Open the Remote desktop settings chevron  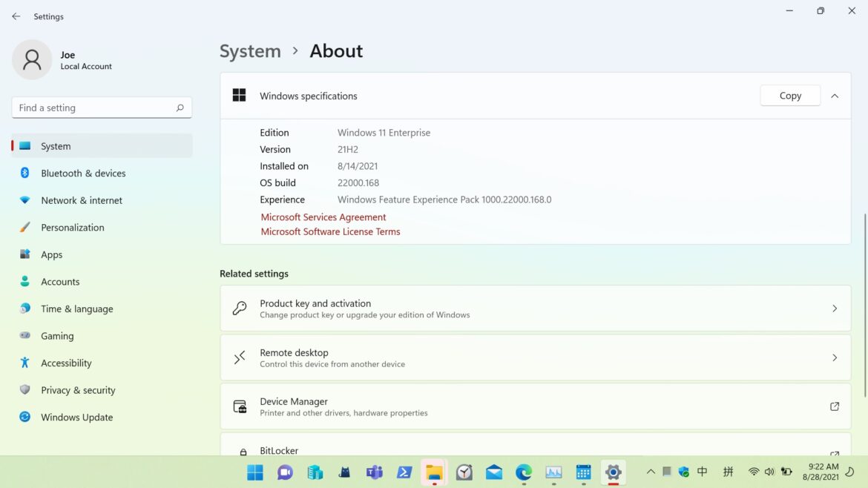click(835, 357)
